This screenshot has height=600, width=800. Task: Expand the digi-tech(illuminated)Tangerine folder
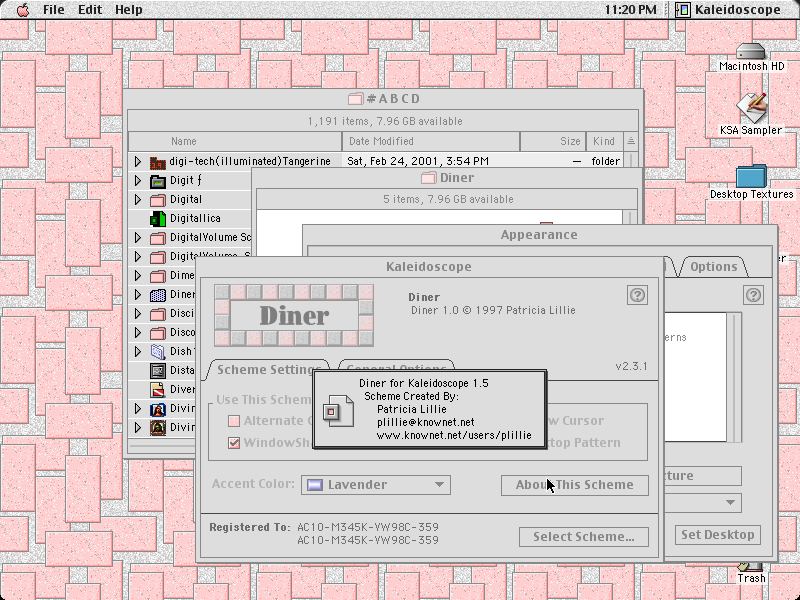pos(138,161)
